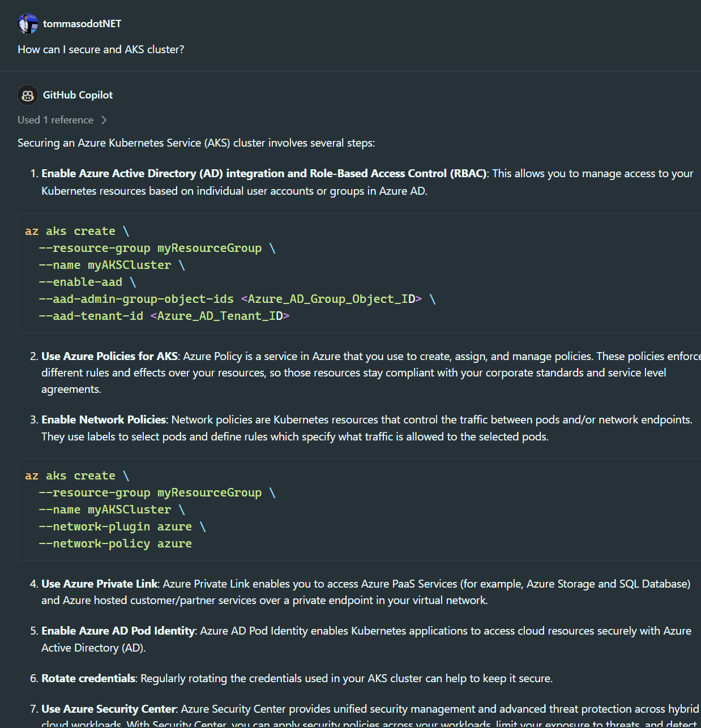Click the GitHub Copilot robot icon
Screen dimensions: 701x728
(x=27, y=95)
